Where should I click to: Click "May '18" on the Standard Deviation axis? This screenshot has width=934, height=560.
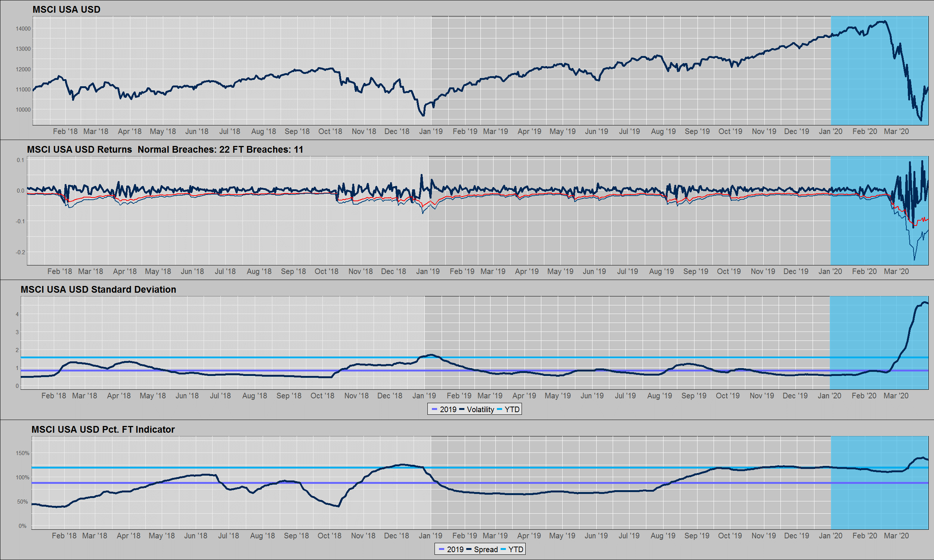(x=152, y=396)
